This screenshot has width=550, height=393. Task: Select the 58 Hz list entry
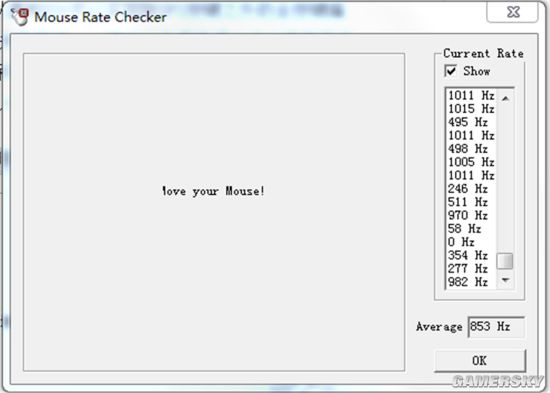pyautogui.click(x=471, y=229)
